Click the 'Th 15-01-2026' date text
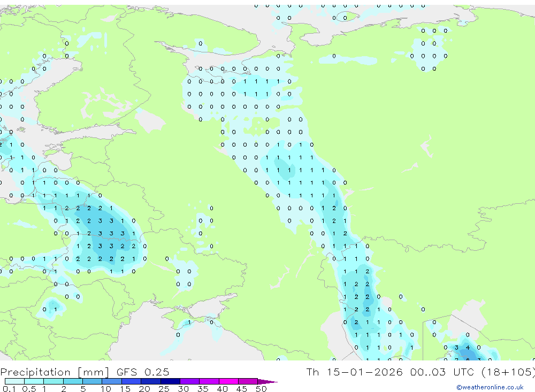This screenshot has width=535, height=392. [x=355, y=372]
